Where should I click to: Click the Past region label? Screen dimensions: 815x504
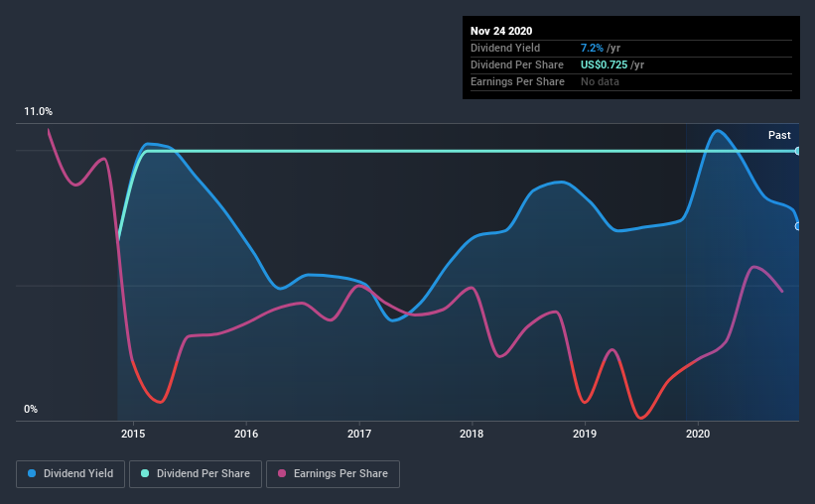click(779, 135)
